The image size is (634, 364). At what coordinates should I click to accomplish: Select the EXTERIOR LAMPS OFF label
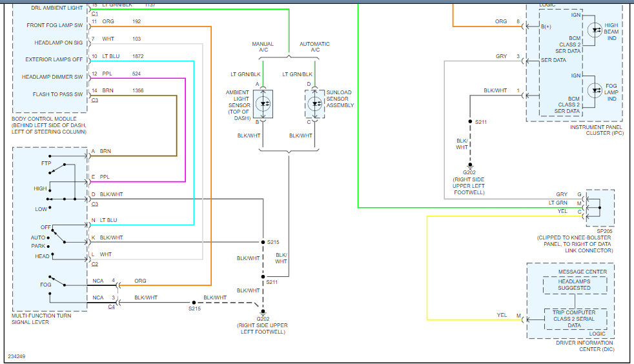click(54, 59)
